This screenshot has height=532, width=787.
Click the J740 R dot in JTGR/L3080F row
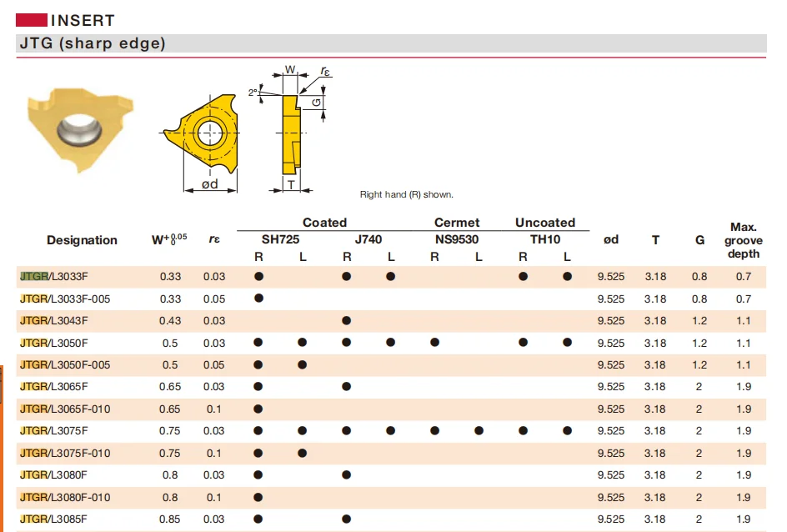coord(346,474)
